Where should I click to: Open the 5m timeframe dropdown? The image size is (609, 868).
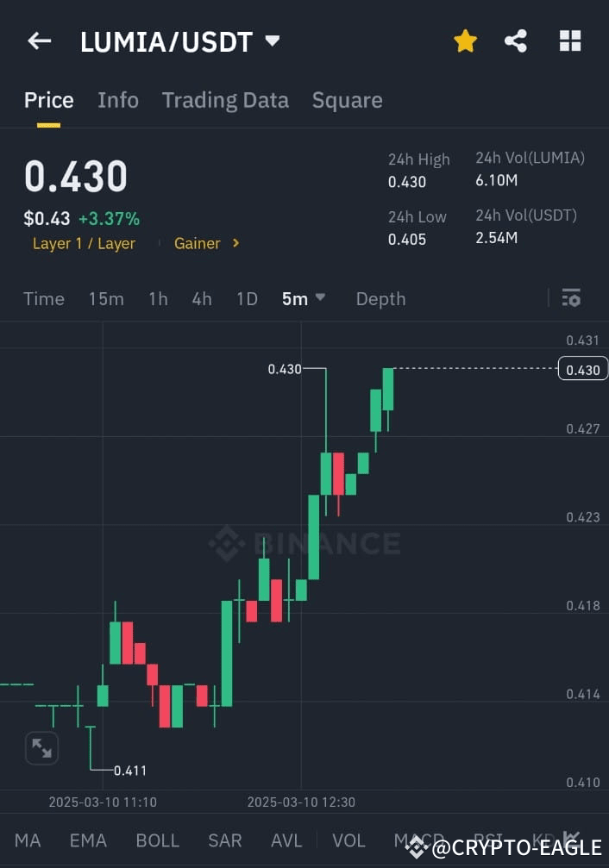303,298
